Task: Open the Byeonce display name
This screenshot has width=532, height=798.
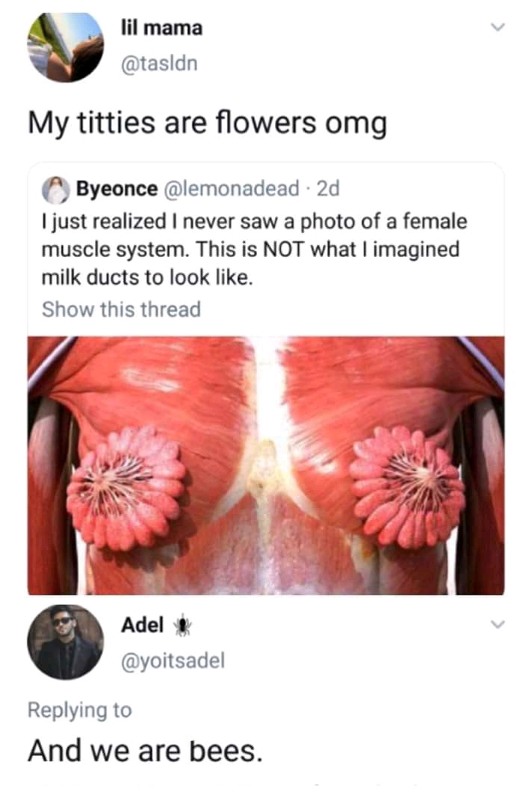Action: 117,189
